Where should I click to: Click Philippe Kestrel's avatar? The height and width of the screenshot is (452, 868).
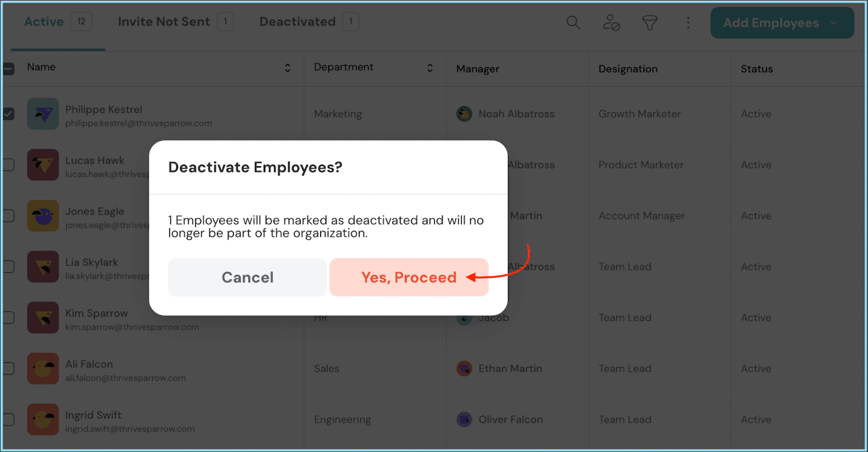(43, 114)
